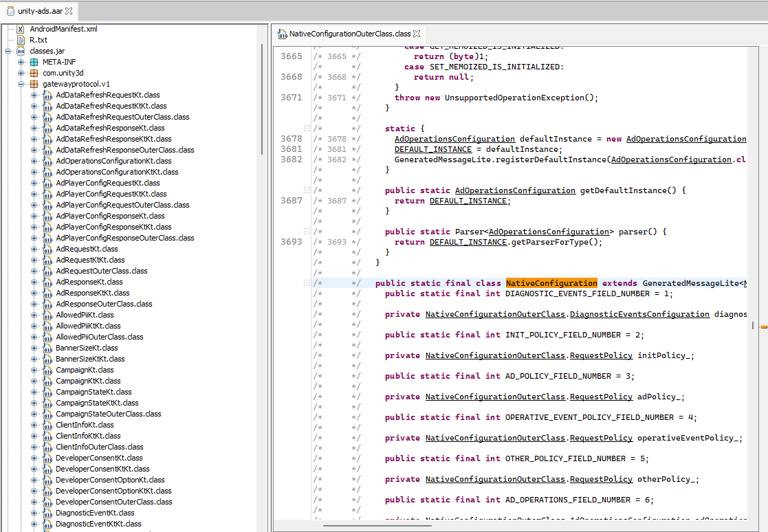The image size is (768, 532).
Task: Fold the NativeConfiguration class code block
Action: (307, 283)
